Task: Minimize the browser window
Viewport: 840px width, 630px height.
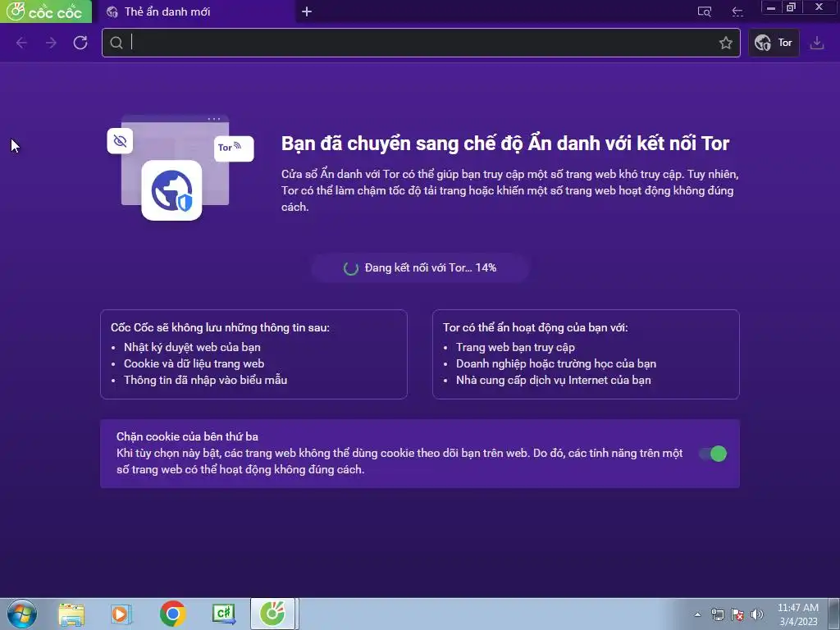Action: tap(771, 7)
